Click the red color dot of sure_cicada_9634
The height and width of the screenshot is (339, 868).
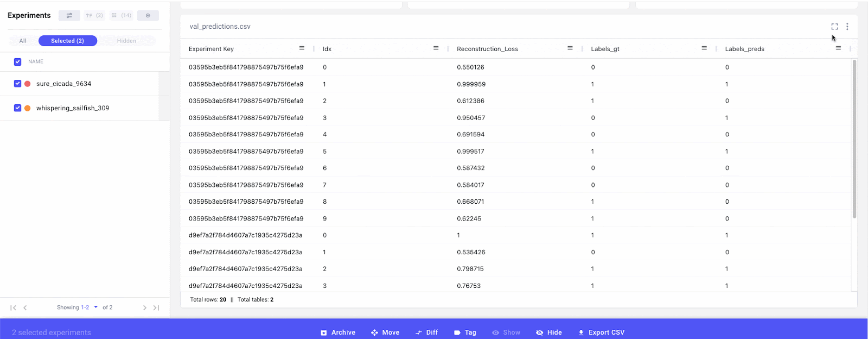coord(28,84)
